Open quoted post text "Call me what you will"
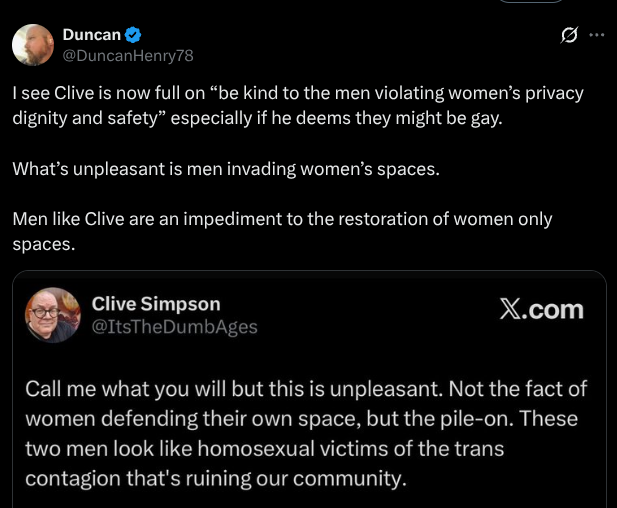617x508 pixels. (x=306, y=433)
